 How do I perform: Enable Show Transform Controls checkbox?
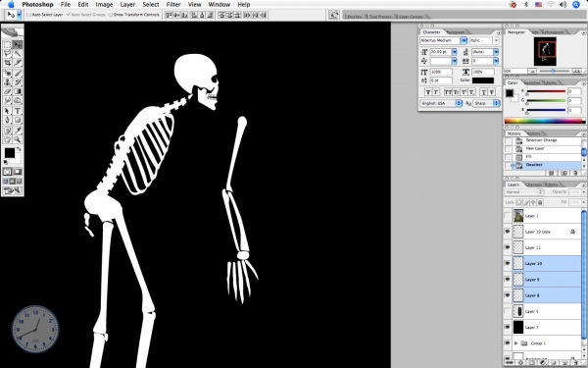pyautogui.click(x=110, y=15)
